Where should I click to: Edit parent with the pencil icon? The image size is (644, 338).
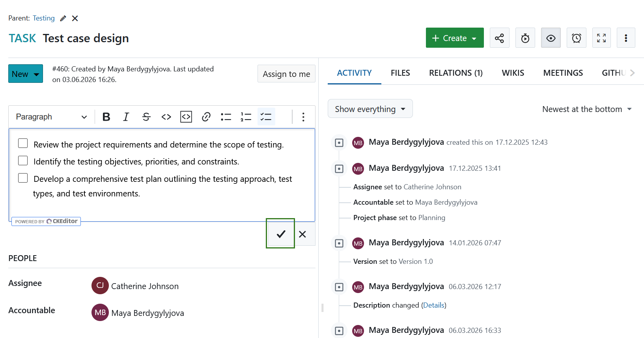pos(63,19)
